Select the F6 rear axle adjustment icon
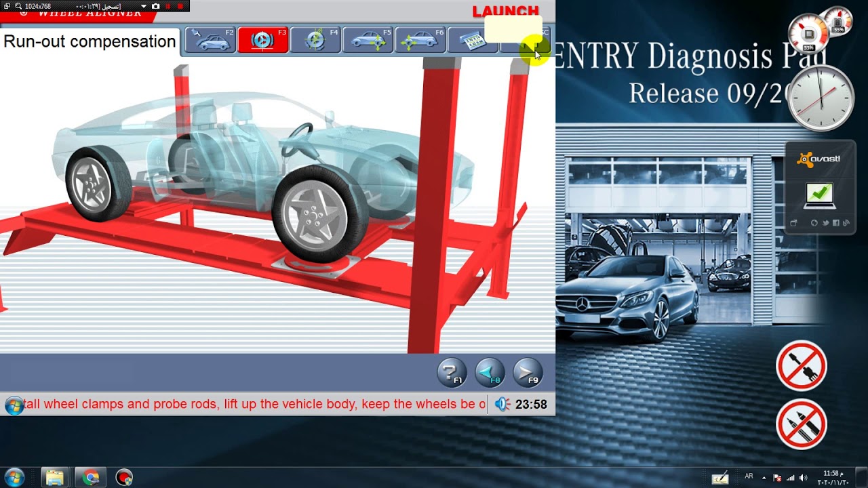The image size is (868, 488). (x=420, y=40)
